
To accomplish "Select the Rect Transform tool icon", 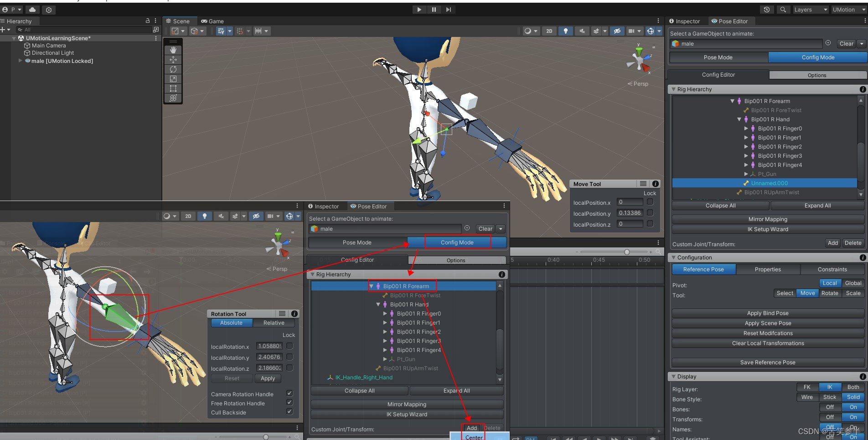I will coord(173,88).
